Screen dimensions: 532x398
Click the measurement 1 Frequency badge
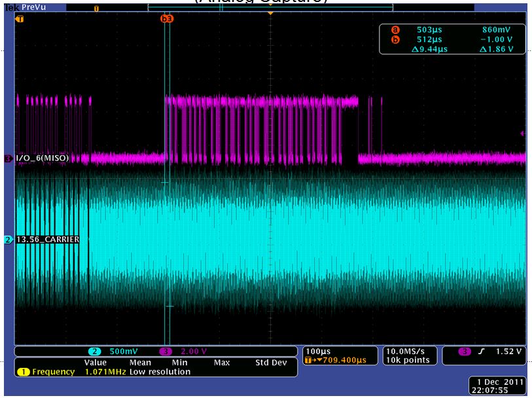[x=24, y=372]
